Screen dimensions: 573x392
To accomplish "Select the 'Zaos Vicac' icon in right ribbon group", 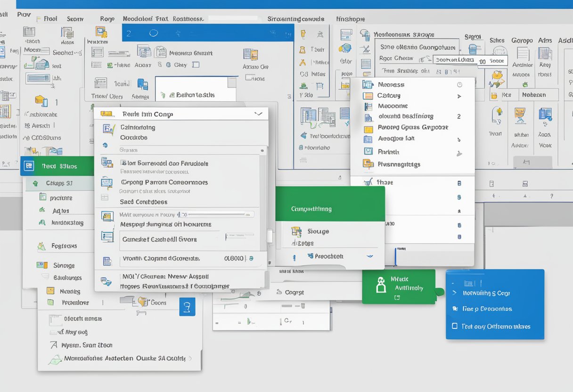I will tap(545, 115).
